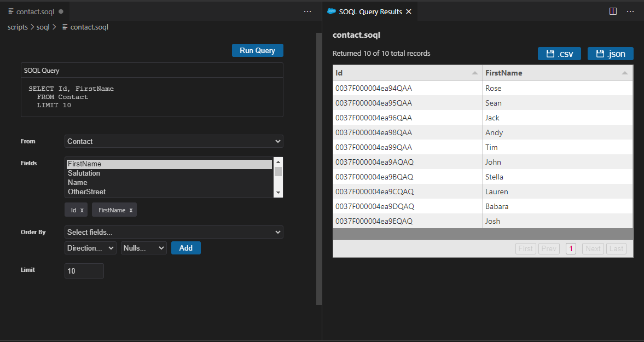Remove the Id field chip
The image size is (644, 342).
click(82, 210)
